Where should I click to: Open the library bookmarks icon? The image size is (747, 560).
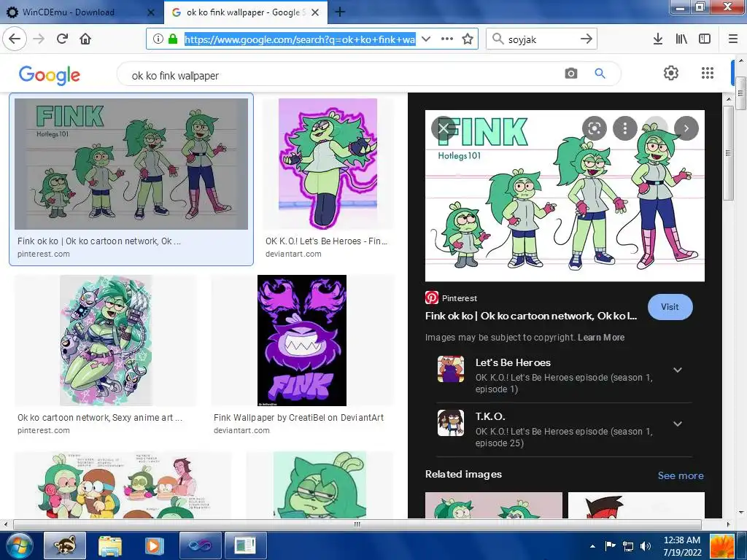coord(681,39)
